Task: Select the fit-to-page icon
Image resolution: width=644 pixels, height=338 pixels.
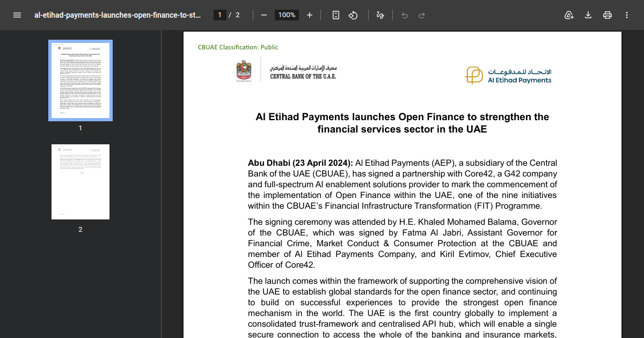Action: pyautogui.click(x=335, y=14)
